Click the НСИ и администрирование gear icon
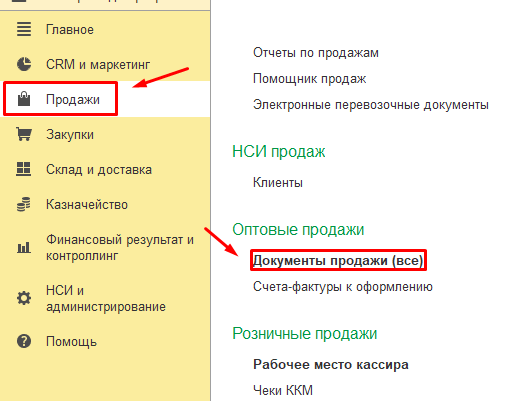Viewport: 510px width, 401px height. (24, 298)
